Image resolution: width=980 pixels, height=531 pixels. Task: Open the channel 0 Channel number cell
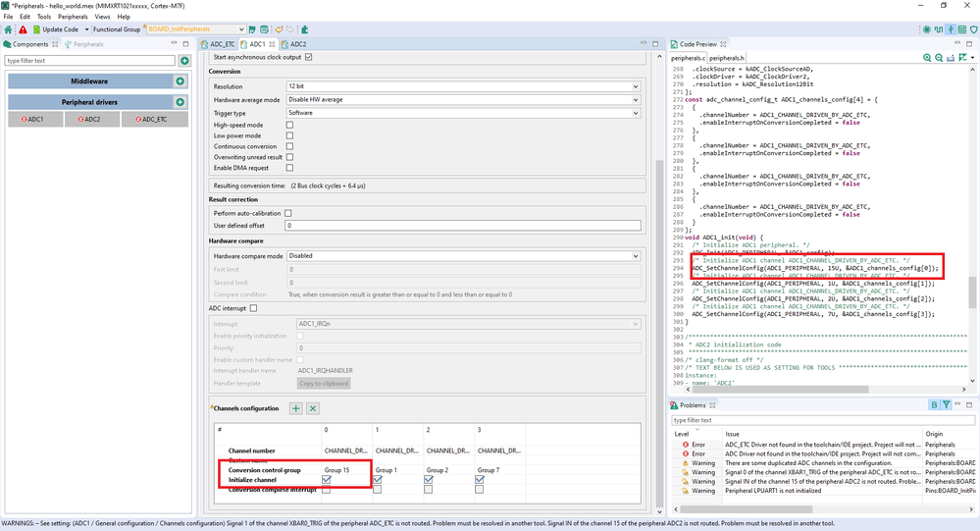coord(345,451)
